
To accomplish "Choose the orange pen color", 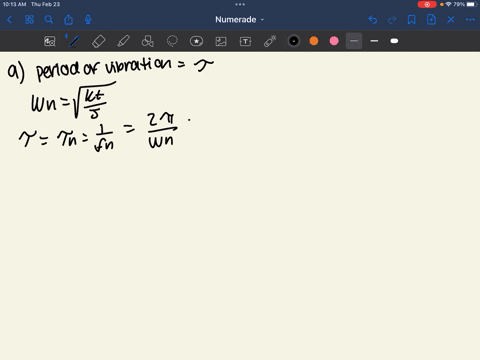I will [x=314, y=41].
